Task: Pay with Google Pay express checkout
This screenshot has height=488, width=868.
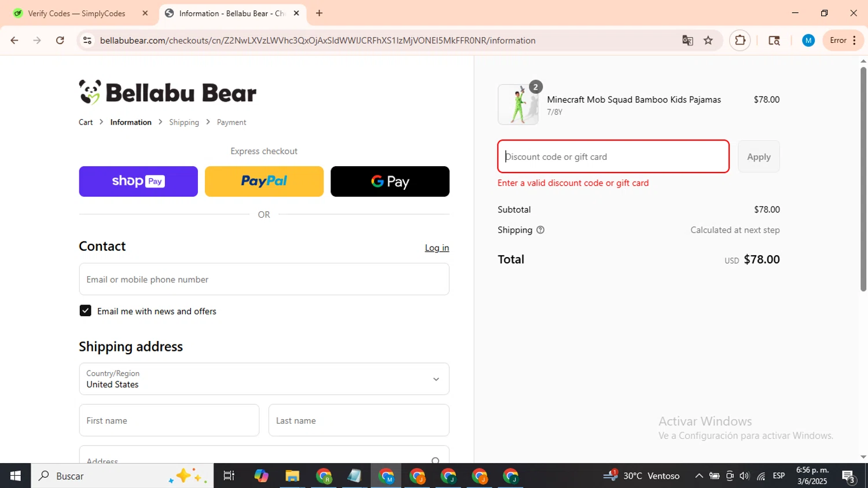Action: tap(390, 181)
